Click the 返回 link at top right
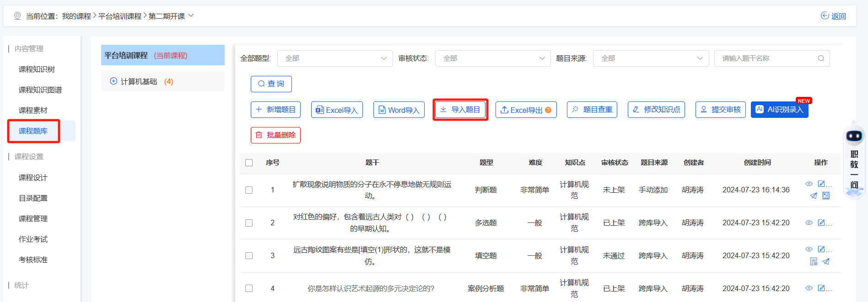The width and height of the screenshot is (868, 302). [833, 16]
